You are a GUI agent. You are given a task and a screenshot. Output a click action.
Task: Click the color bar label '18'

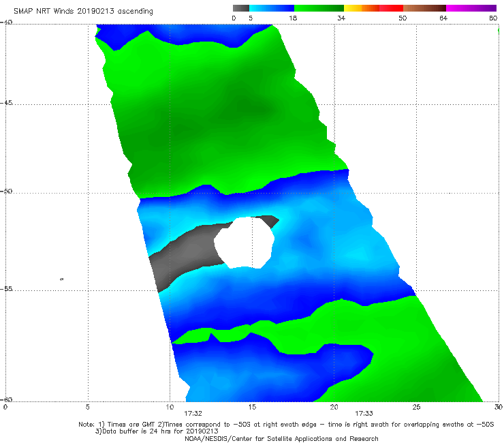point(293,18)
